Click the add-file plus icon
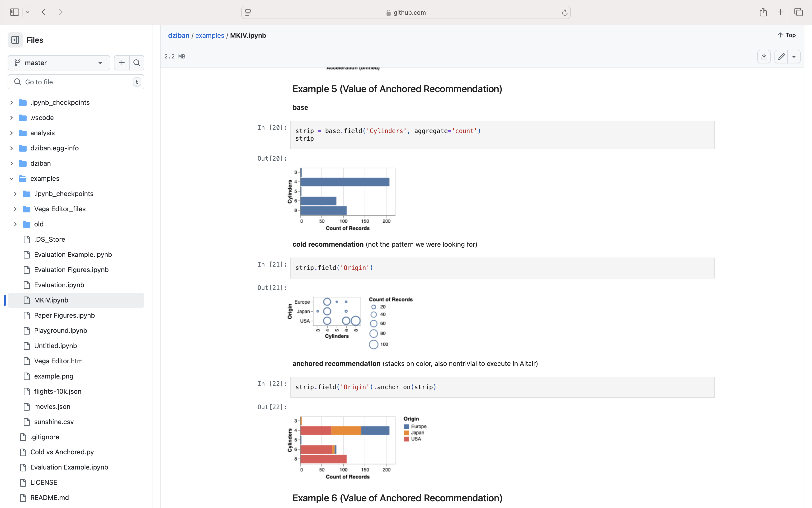The image size is (812, 508). tap(122, 62)
